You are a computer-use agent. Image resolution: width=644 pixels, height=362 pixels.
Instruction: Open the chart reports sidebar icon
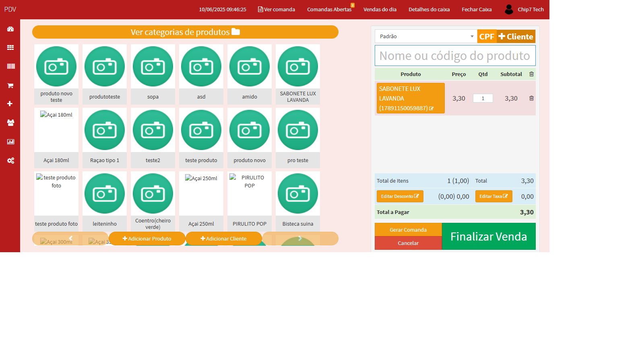[x=10, y=142]
